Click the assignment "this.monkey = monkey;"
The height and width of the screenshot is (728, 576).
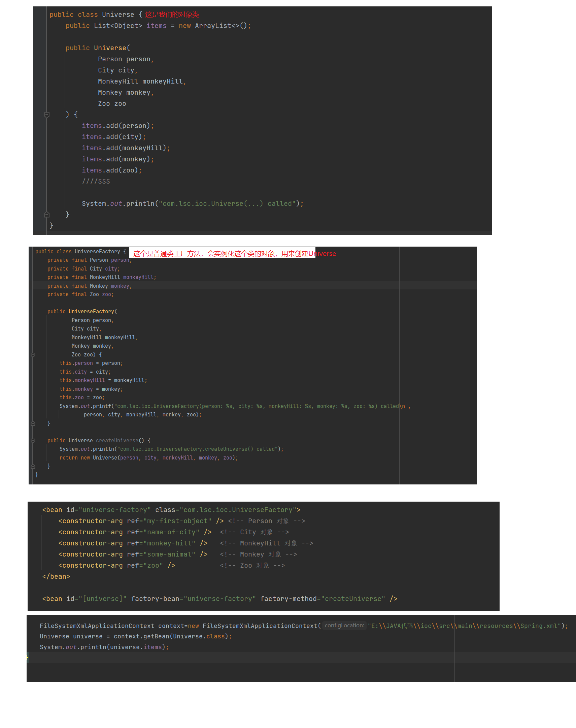coord(91,389)
